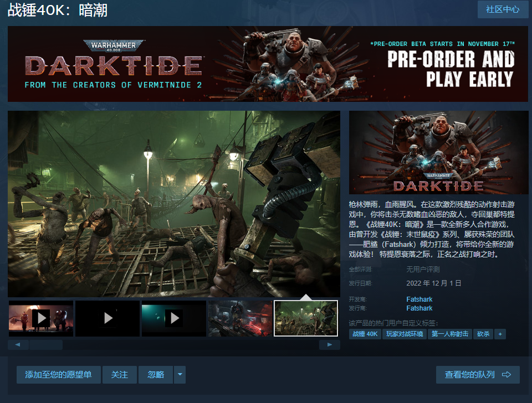Select the 砍杀 tag
The width and height of the screenshot is (532, 403).
pos(483,334)
